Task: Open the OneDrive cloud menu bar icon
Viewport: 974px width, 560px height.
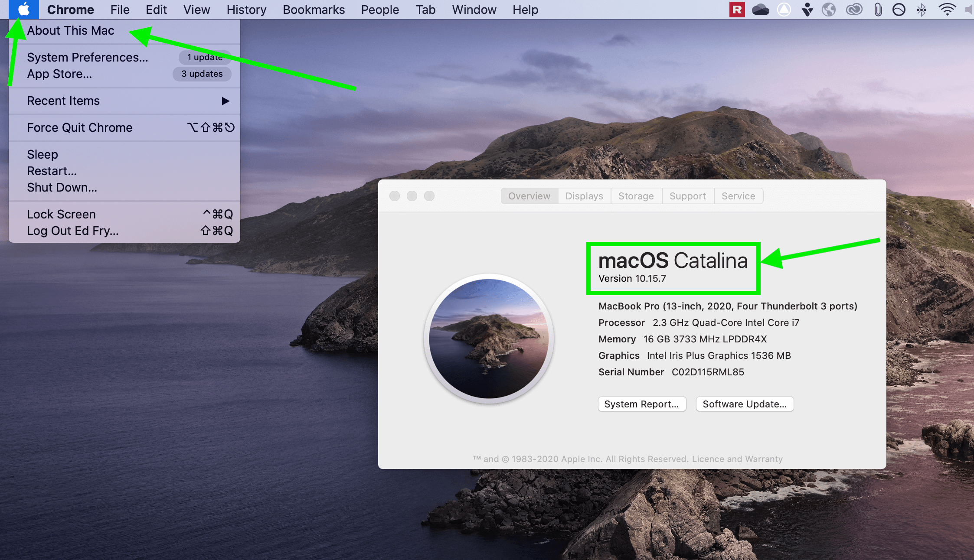Action: pos(760,10)
